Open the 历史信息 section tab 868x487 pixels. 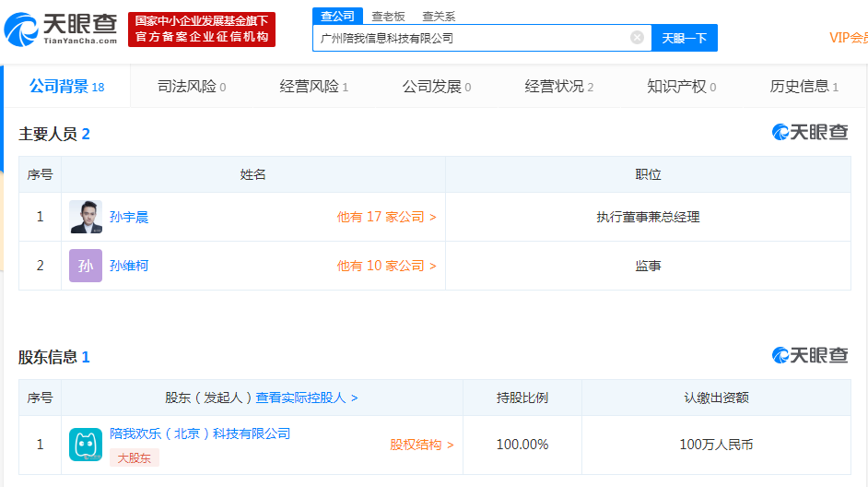803,87
